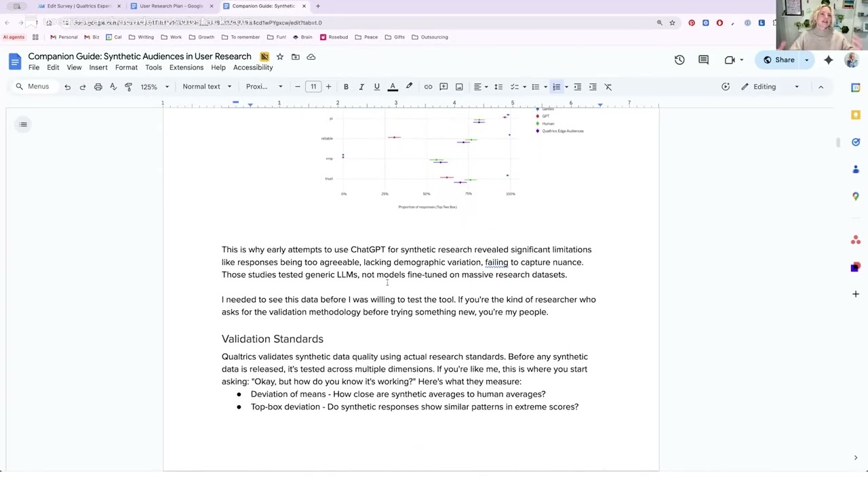
Task: Switch to the Edit Survey Qualtrics tab
Action: point(79,6)
